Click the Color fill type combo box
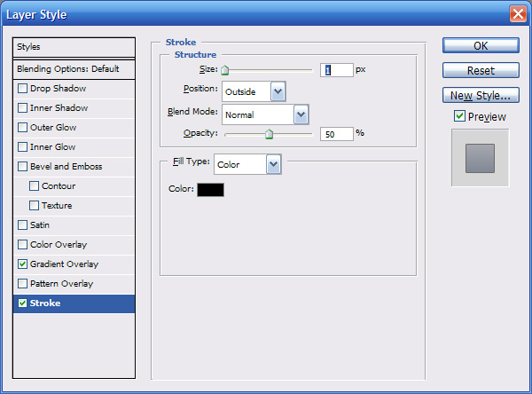This screenshot has width=532, height=394. tap(247, 164)
